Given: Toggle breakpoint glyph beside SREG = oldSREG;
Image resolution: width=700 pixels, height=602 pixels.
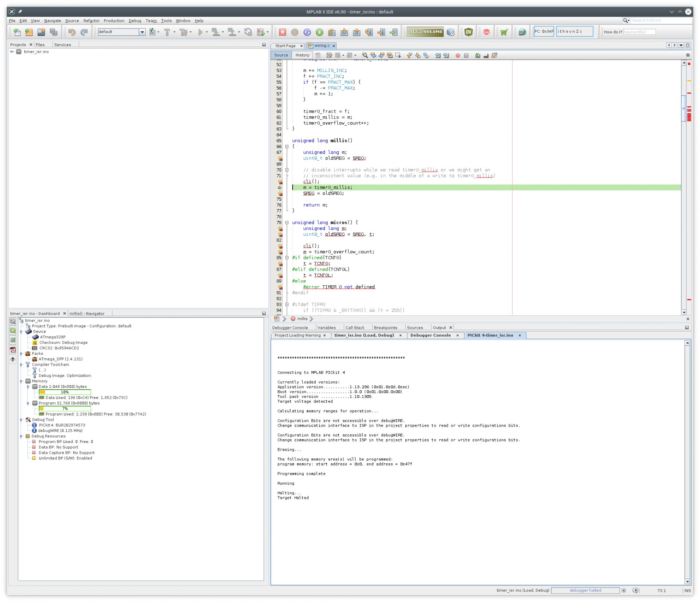Looking at the screenshot, I should [x=280, y=193].
